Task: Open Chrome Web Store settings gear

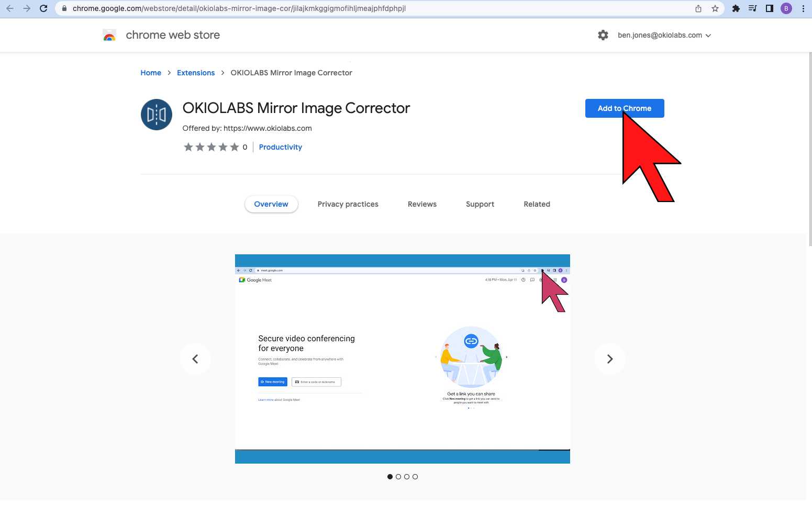Action: [603, 35]
